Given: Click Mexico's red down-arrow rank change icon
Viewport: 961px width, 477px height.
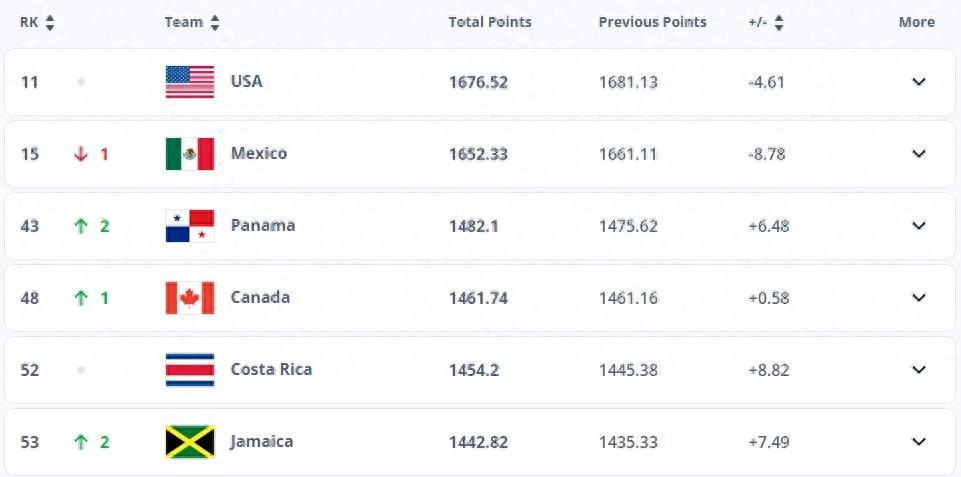Looking at the screenshot, I should 81,154.
